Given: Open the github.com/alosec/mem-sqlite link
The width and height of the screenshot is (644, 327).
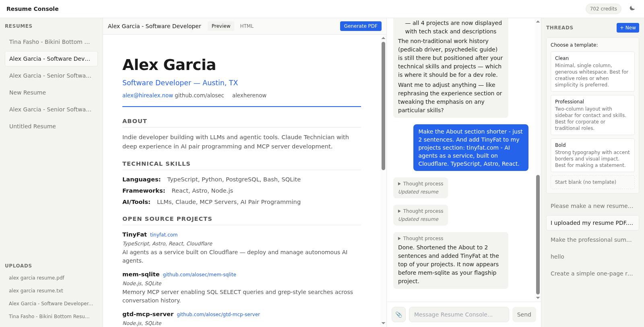Looking at the screenshot, I should point(200,275).
